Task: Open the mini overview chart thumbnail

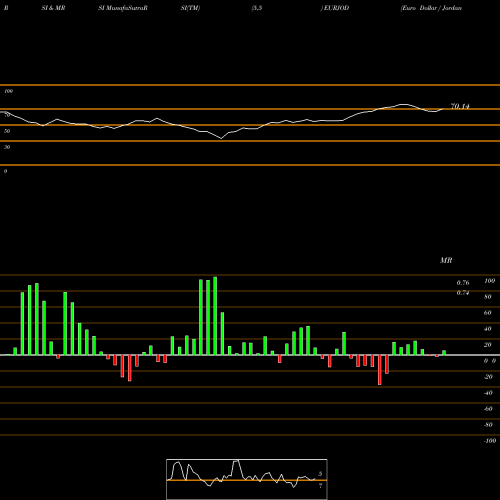Action: 247,479
